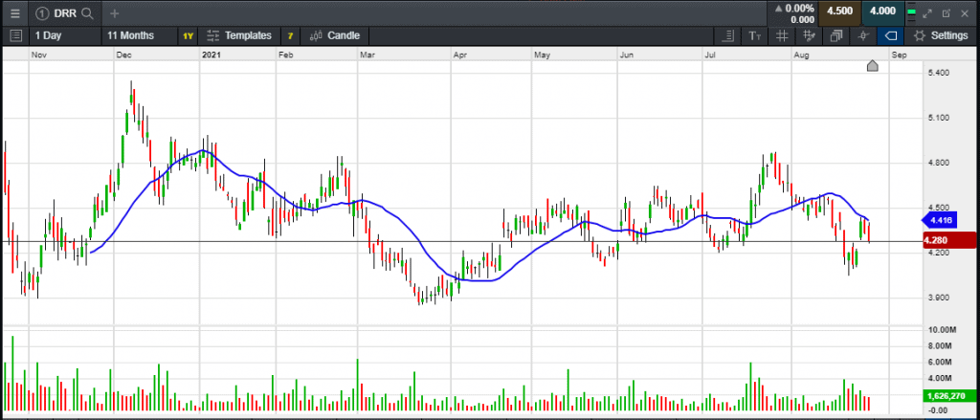The height and width of the screenshot is (420, 980).
Task: Open the drawing tools grid-with-pencil icon
Action: point(810,35)
